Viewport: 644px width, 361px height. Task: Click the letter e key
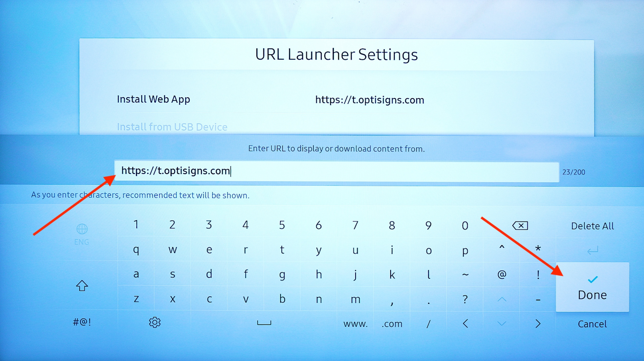(209, 250)
